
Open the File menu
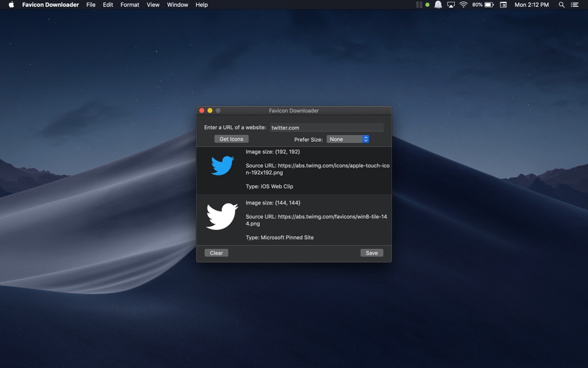pyautogui.click(x=91, y=4)
